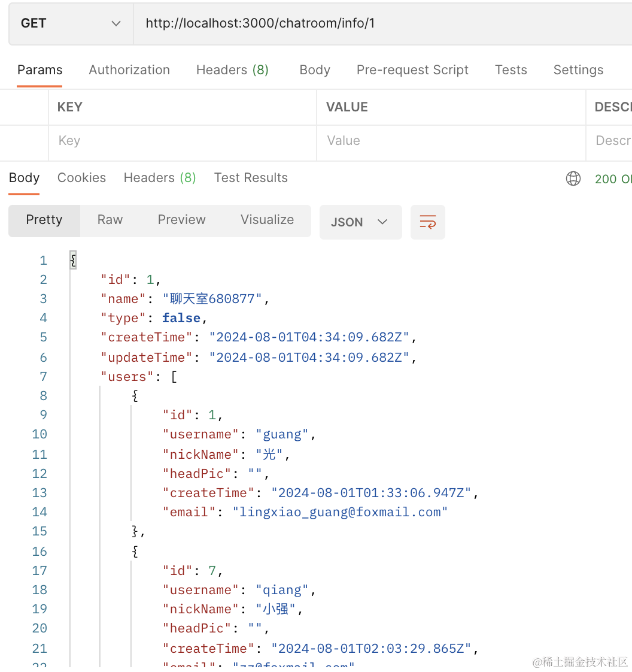Select the Preview response view

coord(181,220)
